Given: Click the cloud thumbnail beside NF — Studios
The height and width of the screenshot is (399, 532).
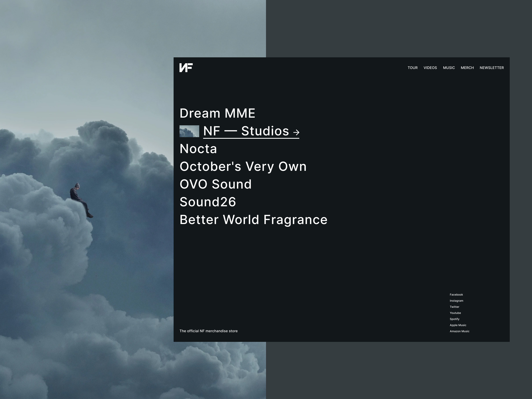Looking at the screenshot, I should 189,131.
